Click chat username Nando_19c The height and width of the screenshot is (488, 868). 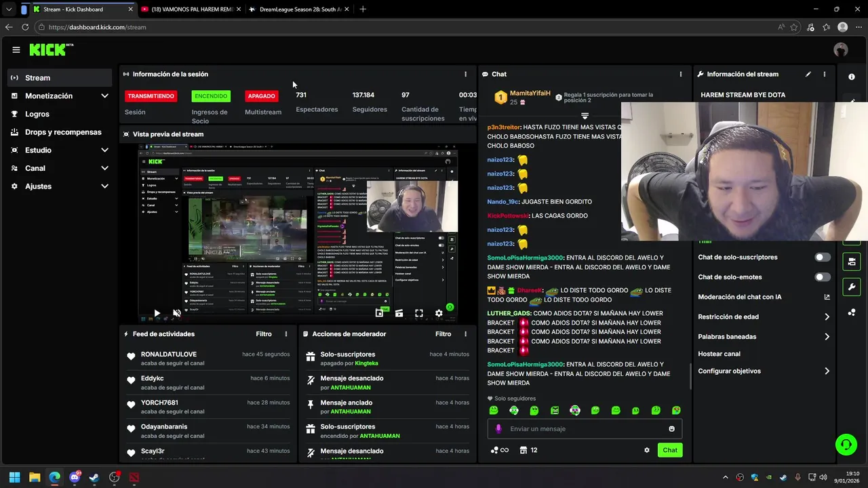502,201
